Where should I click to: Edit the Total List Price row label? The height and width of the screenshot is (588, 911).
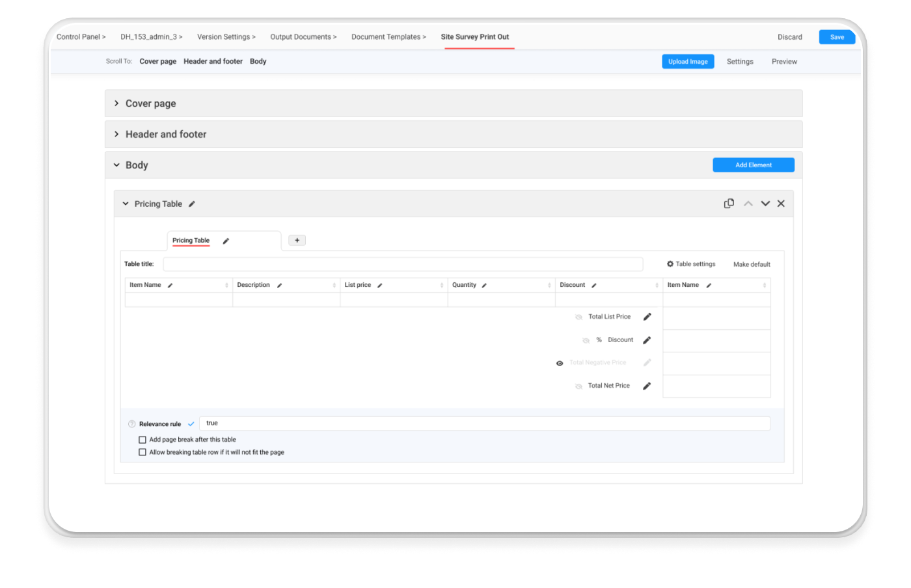click(x=647, y=317)
